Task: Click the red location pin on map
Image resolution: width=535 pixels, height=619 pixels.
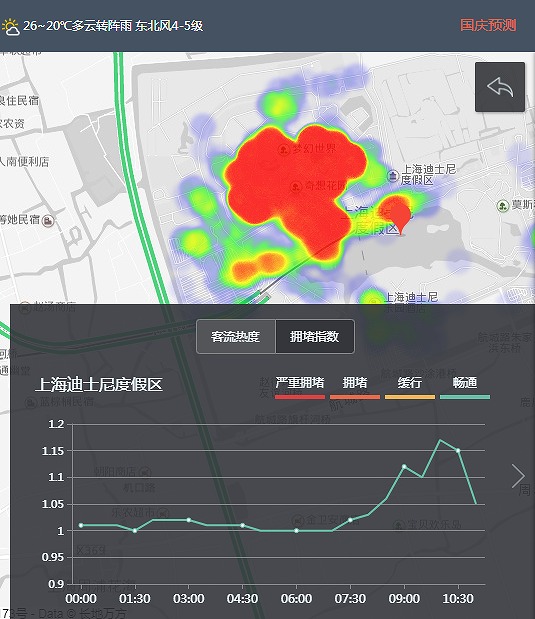Action: point(401,217)
